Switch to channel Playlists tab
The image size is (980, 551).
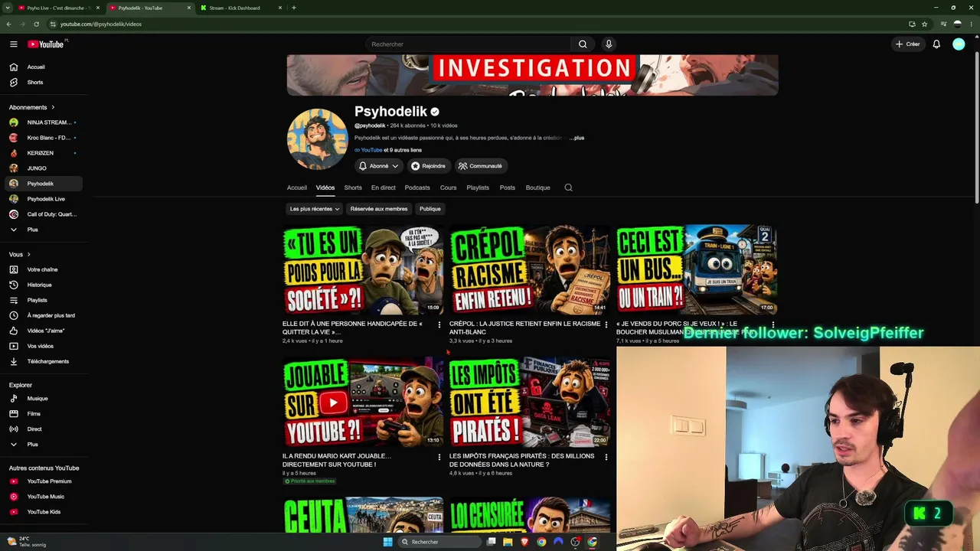[478, 187]
